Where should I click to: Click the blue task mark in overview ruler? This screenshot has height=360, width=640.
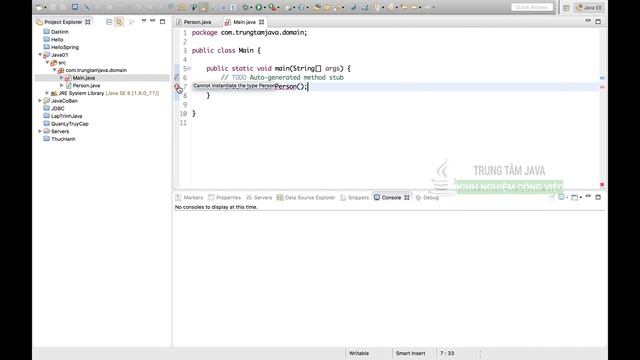click(602, 78)
